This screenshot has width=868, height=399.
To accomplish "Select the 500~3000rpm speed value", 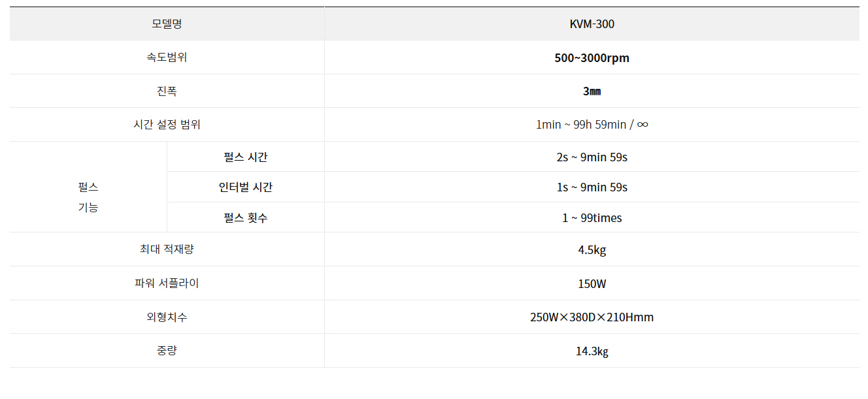I will point(592,58).
